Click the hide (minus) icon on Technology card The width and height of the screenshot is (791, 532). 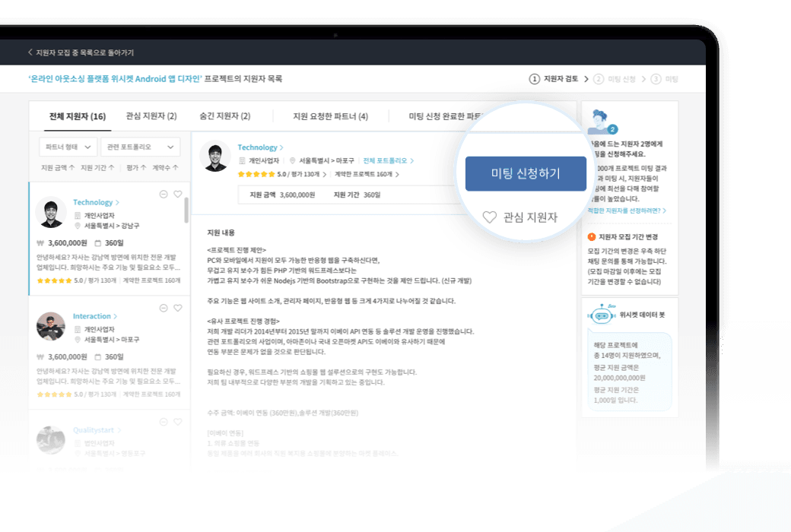(164, 194)
